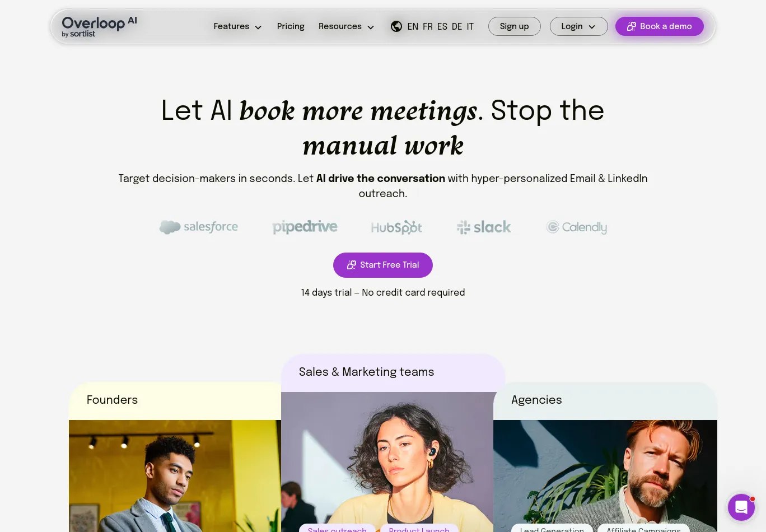Click the Calendly logo
This screenshot has width=766, height=532.
click(x=577, y=227)
